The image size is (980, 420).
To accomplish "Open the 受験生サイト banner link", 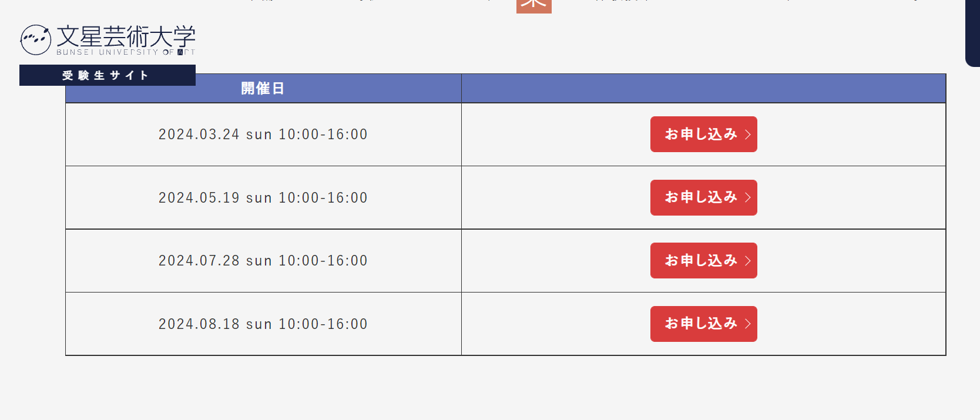I will point(108,75).
